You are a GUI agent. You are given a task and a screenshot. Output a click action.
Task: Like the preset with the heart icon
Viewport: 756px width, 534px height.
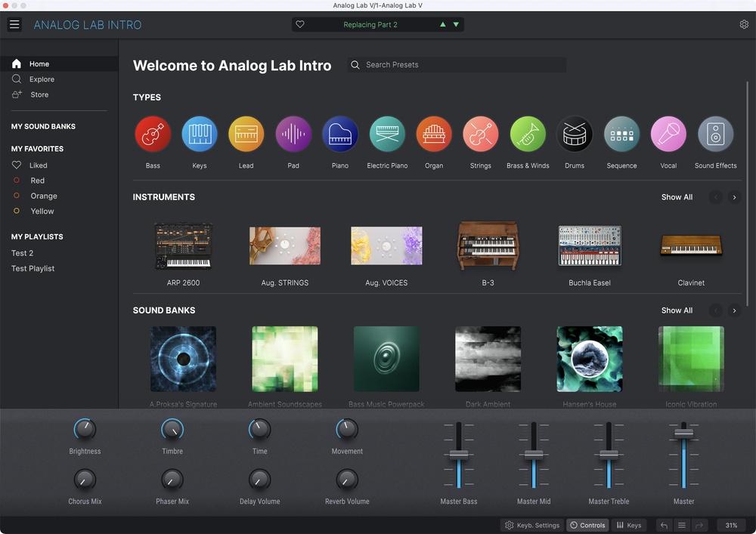300,25
